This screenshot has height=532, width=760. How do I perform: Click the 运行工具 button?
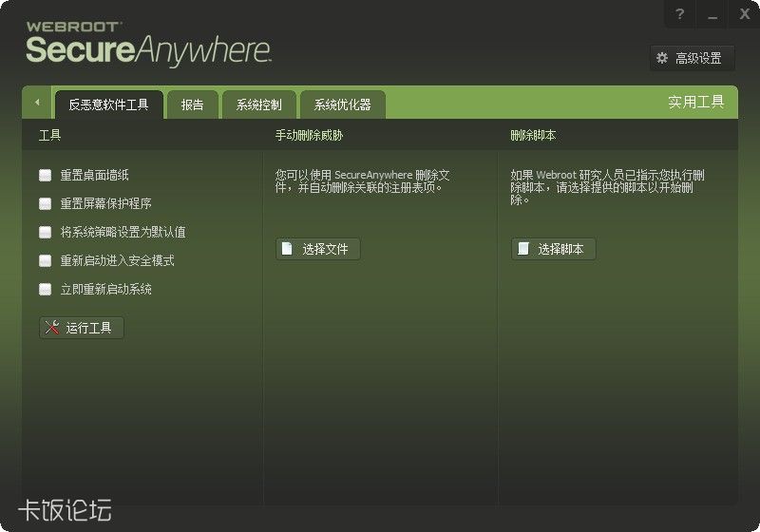point(82,328)
